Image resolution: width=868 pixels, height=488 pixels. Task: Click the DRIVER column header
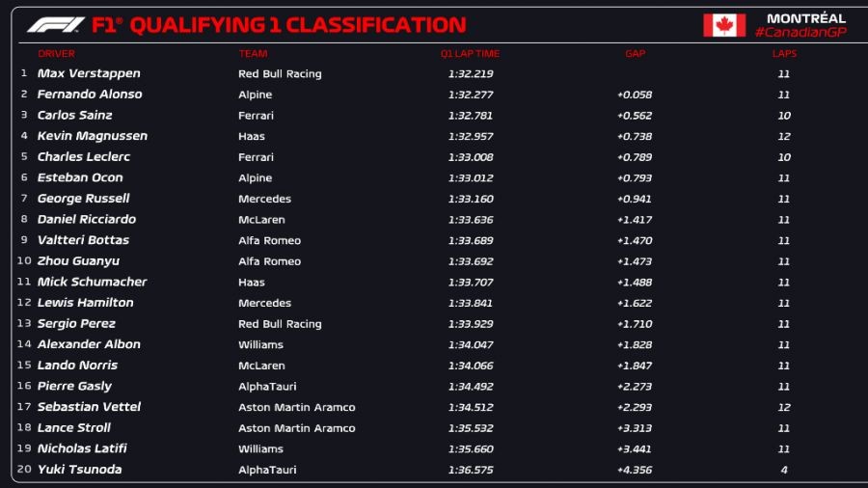pyautogui.click(x=56, y=54)
